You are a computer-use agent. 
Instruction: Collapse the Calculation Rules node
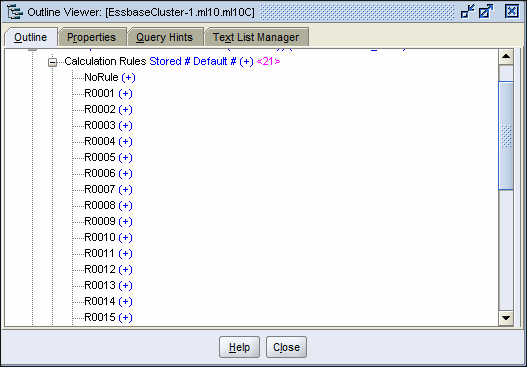point(52,62)
